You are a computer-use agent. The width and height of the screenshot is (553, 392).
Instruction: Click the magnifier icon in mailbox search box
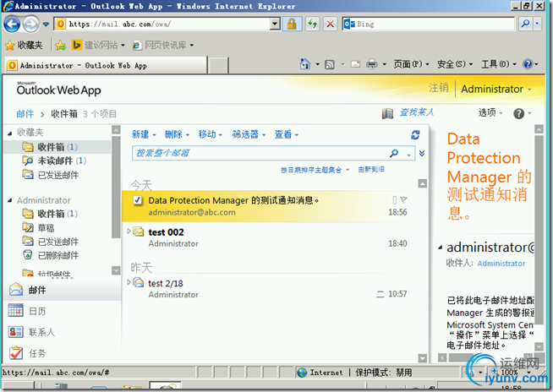pos(394,153)
